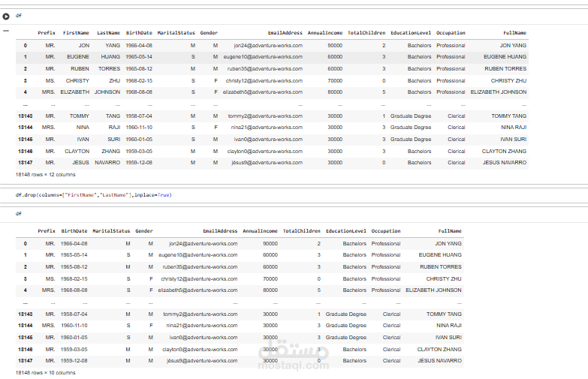Select JOHNSON in the LastName column
Image resolution: width=588 pixels, height=379 pixels.
[107, 92]
